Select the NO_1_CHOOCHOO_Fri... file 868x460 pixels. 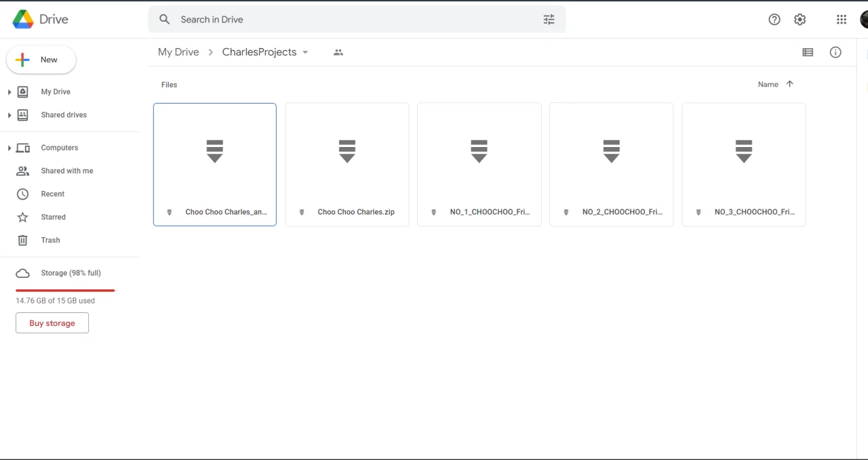(x=479, y=165)
